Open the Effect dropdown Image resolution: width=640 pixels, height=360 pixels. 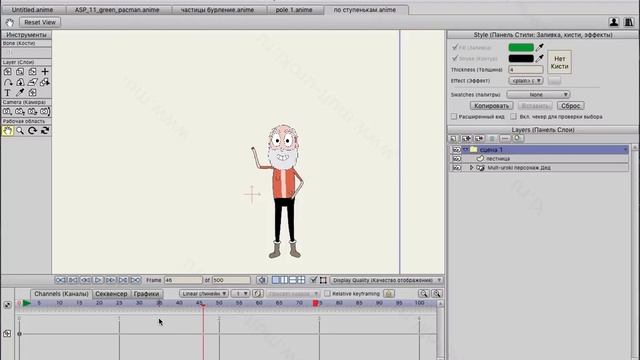526,81
